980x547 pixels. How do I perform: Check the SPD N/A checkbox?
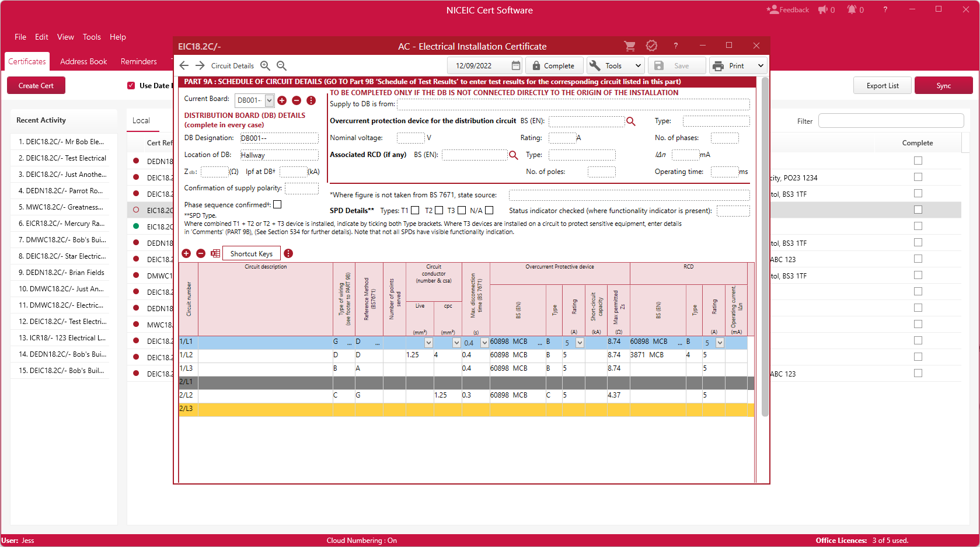tap(489, 210)
